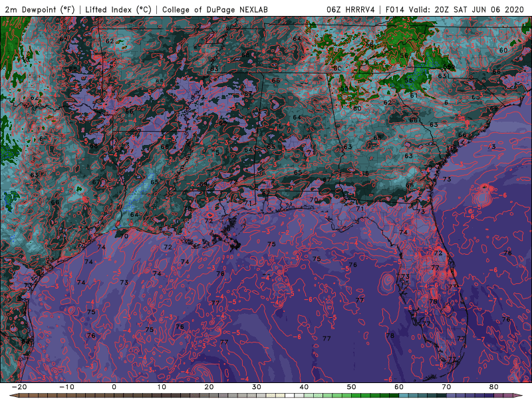Click the -20 label on the color scale
The width and height of the screenshot is (532, 399).
19,387
